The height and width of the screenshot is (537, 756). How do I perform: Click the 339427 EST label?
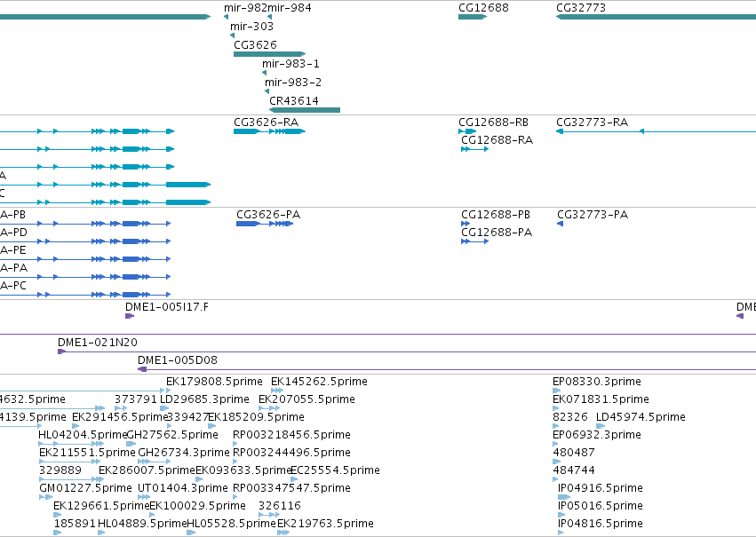187,417
